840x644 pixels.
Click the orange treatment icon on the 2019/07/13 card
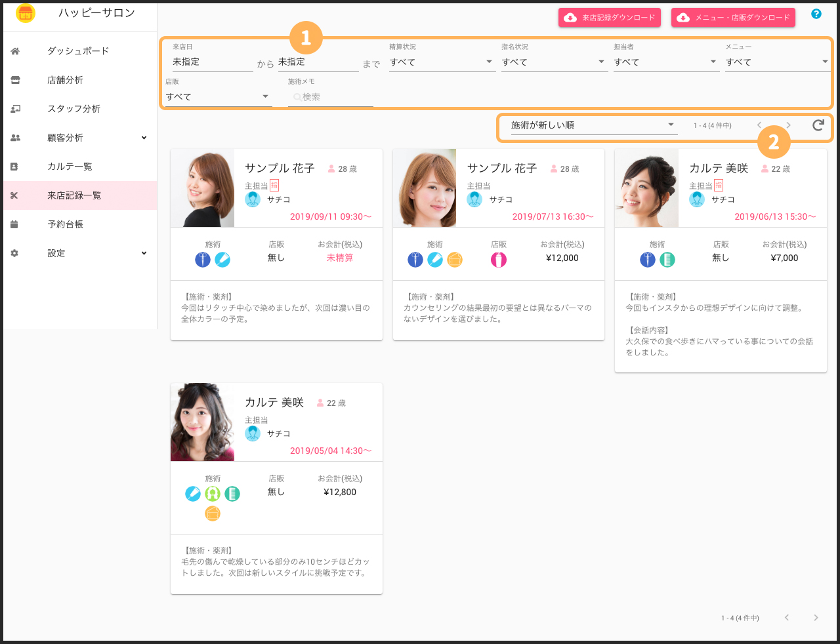[455, 260]
